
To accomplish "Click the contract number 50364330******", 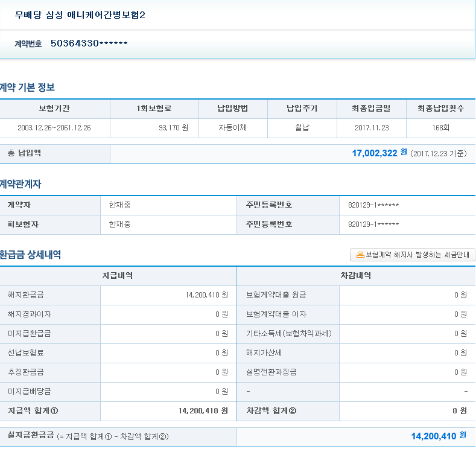I will tap(89, 43).
